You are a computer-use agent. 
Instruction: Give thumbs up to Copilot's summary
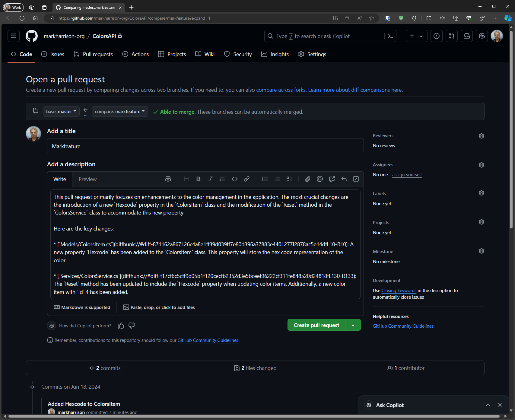point(121,326)
